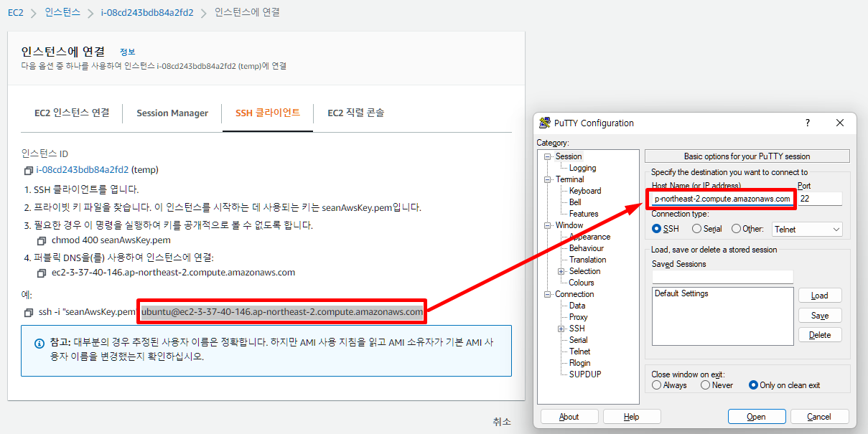The width and height of the screenshot is (868, 434).
Task: Expand the SSH tree node under Connection
Action: coord(561,329)
